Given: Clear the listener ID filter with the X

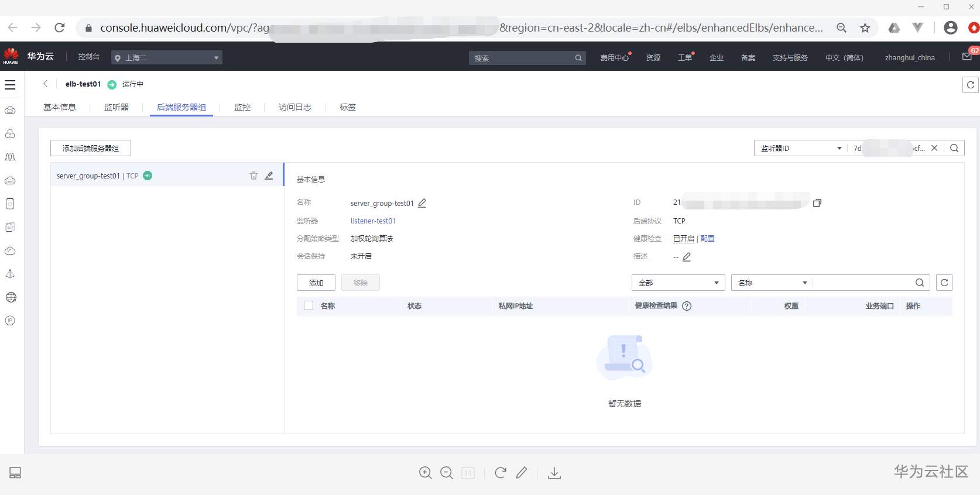Looking at the screenshot, I should tap(934, 148).
